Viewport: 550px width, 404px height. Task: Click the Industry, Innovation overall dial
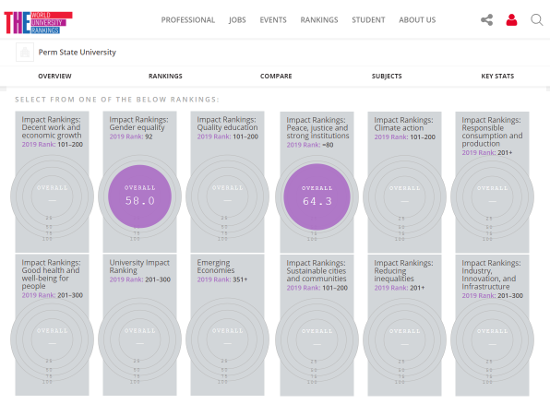492,340
